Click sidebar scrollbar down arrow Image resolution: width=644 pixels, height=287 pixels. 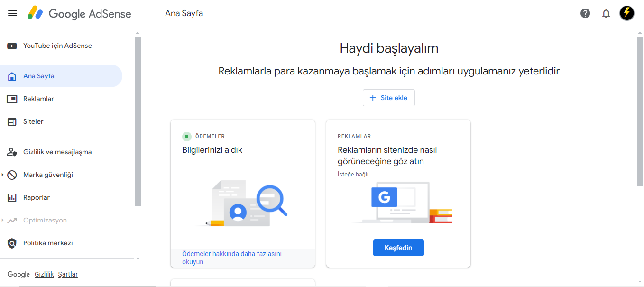click(138, 259)
